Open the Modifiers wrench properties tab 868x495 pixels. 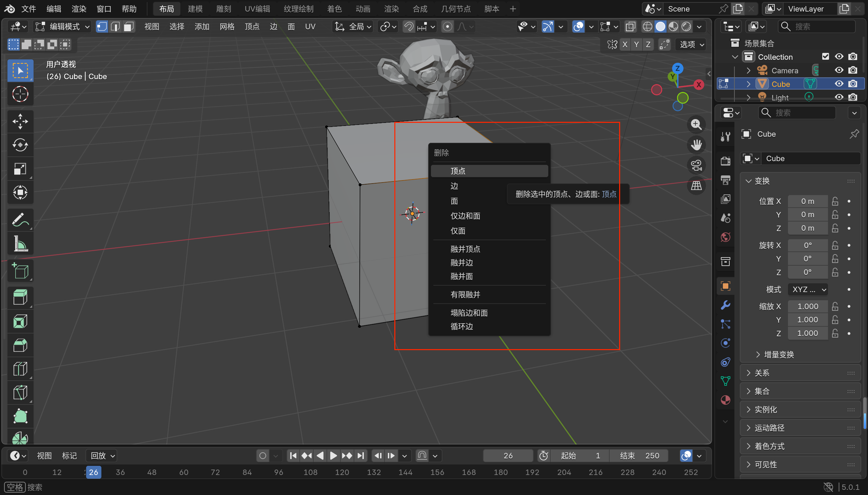(725, 305)
